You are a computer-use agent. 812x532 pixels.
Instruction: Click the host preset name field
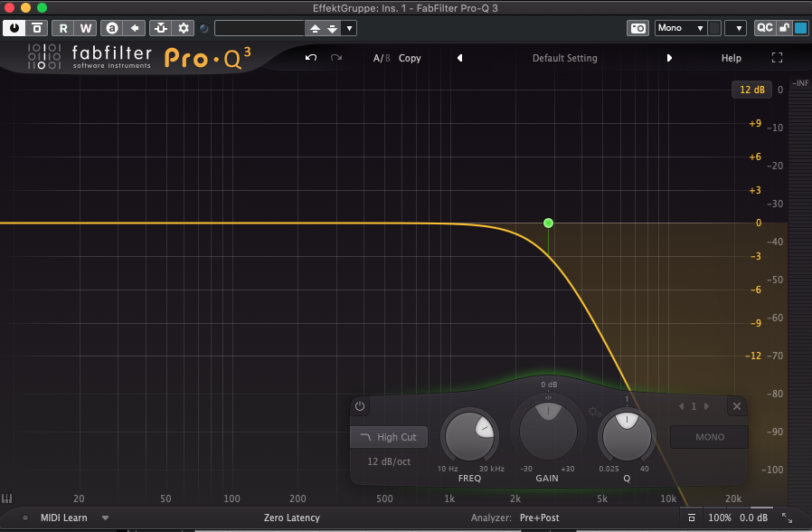(260, 28)
